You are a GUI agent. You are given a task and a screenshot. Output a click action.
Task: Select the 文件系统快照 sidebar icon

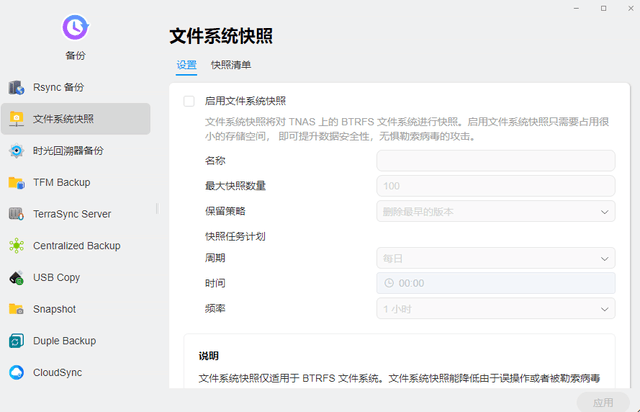pos(16,119)
